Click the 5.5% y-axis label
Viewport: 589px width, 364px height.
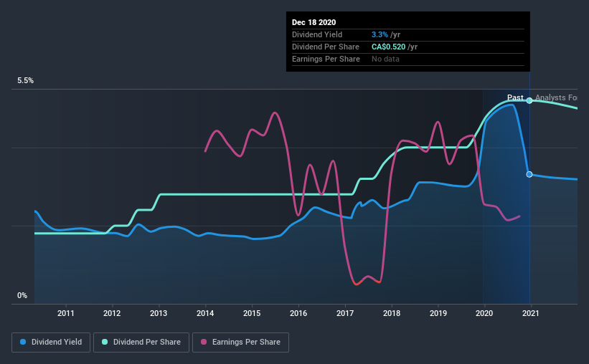[x=26, y=81]
